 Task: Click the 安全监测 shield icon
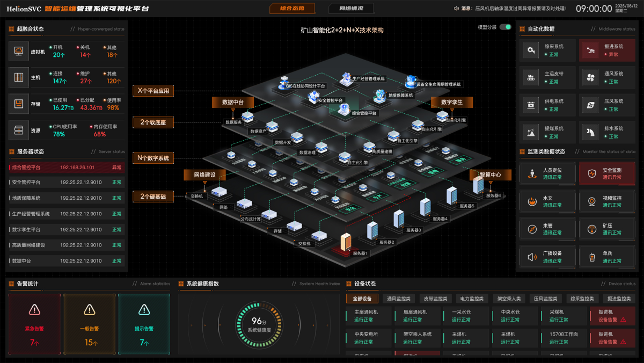591,174
